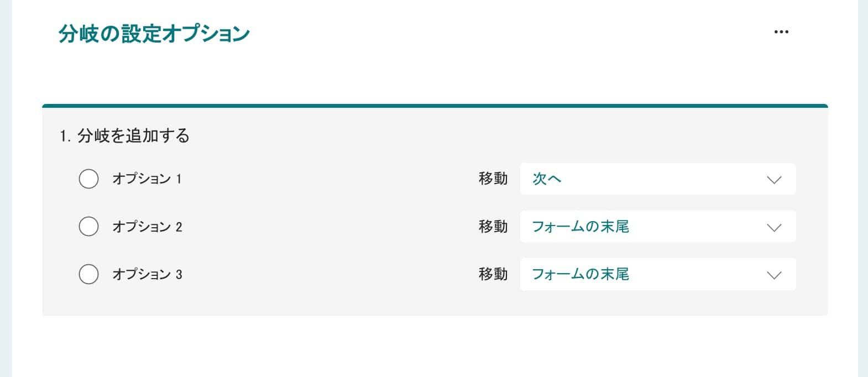Click the 分岐の設定オプション page title
868x377 pixels.
[153, 33]
